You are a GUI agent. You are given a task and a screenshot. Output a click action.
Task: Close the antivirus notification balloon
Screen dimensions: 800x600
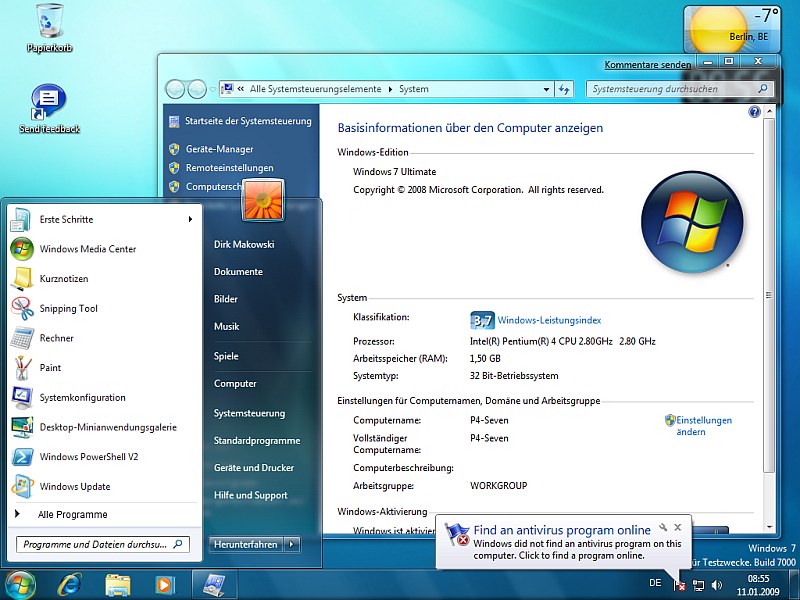(x=678, y=527)
